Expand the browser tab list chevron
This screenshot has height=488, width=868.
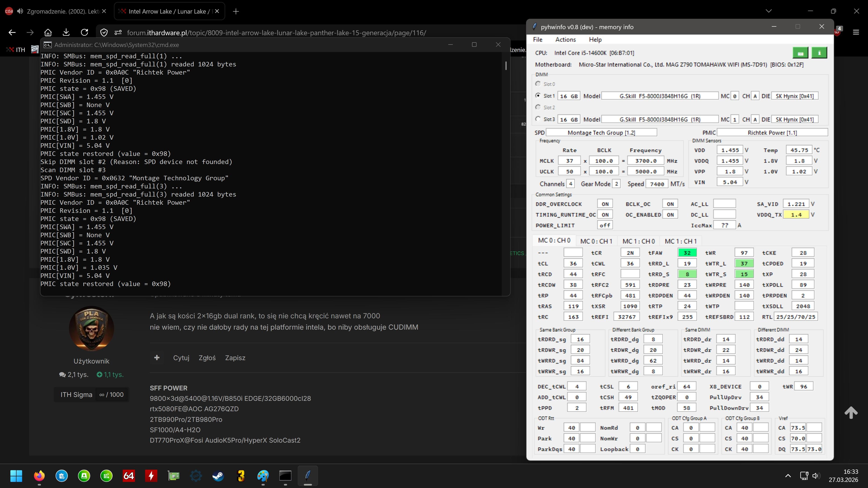point(769,11)
